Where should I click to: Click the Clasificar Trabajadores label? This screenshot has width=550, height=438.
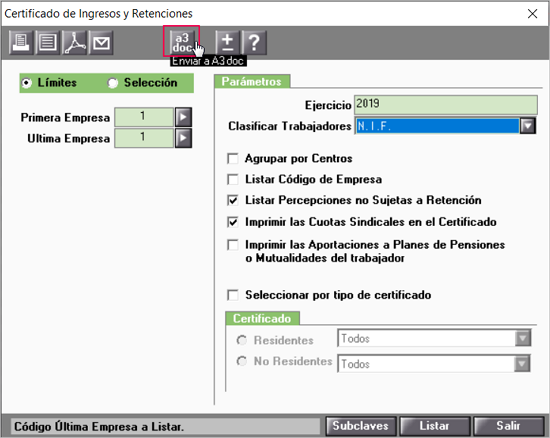(290, 126)
